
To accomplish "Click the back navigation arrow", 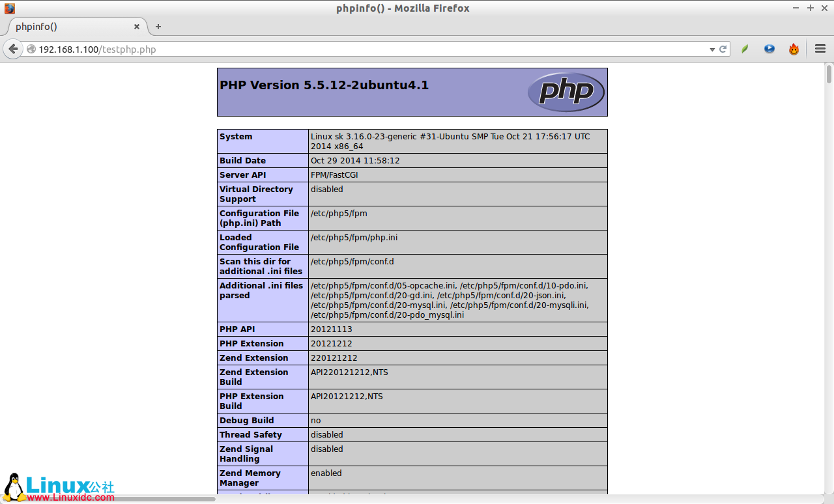I will 13,49.
